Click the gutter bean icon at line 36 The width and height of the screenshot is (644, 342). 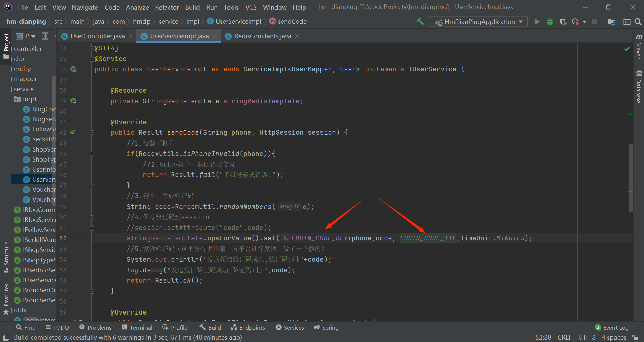coord(73,69)
